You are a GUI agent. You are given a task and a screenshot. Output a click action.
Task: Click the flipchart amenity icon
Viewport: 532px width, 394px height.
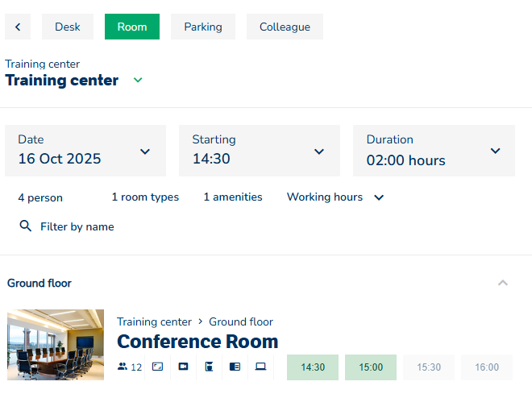209,367
